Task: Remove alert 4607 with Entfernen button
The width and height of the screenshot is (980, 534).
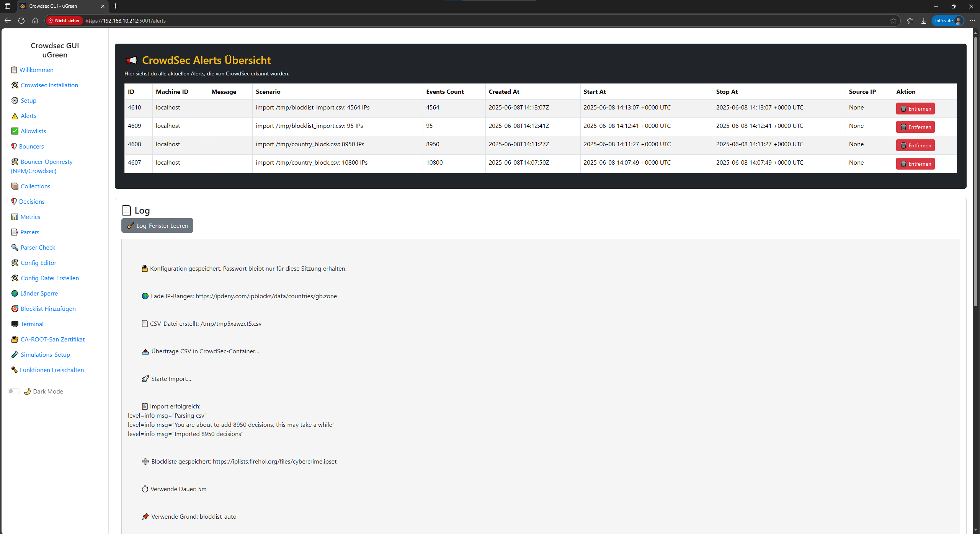Action: tap(915, 164)
